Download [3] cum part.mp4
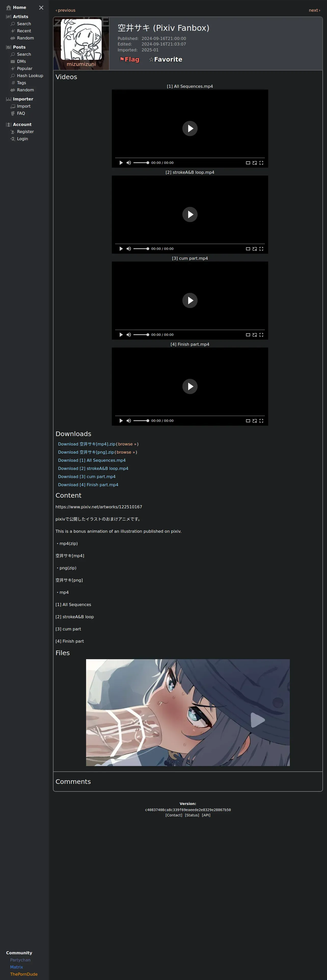The height and width of the screenshot is (980, 327). click(87, 477)
